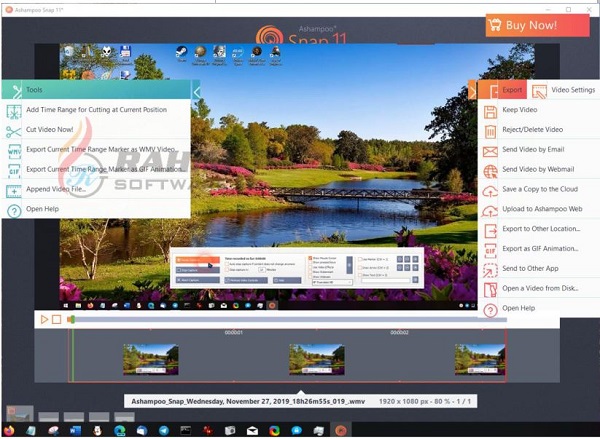
Task: Open Microsoft Word from the taskbar
Action: (x=75, y=431)
